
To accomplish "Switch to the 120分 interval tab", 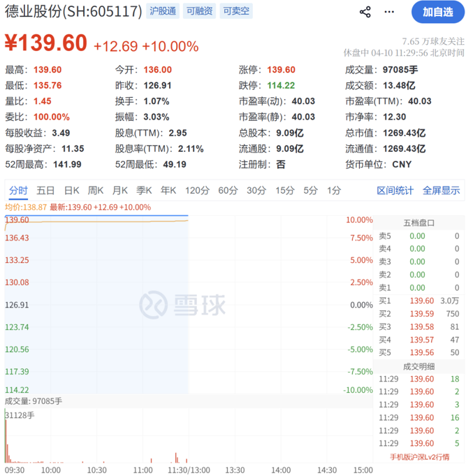I will (197, 190).
